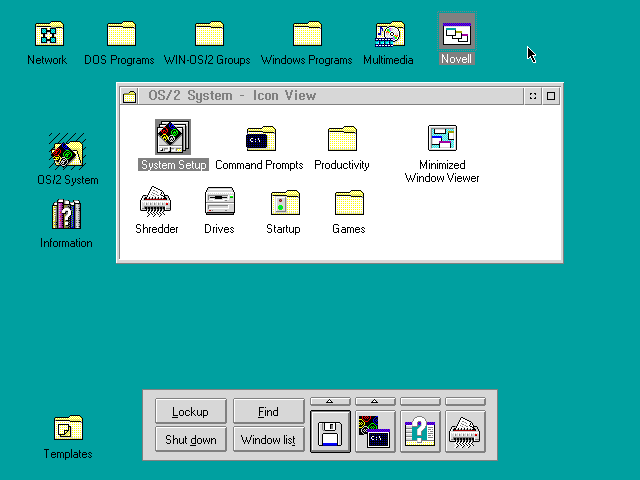Screen dimensions: 640x480
Task: Select the Novell desktop icon
Action: click(457, 34)
